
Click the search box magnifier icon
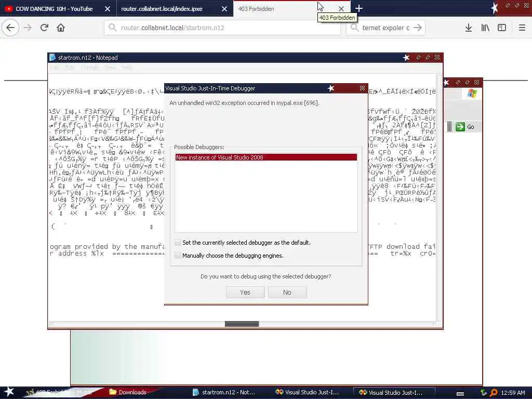tap(354, 28)
